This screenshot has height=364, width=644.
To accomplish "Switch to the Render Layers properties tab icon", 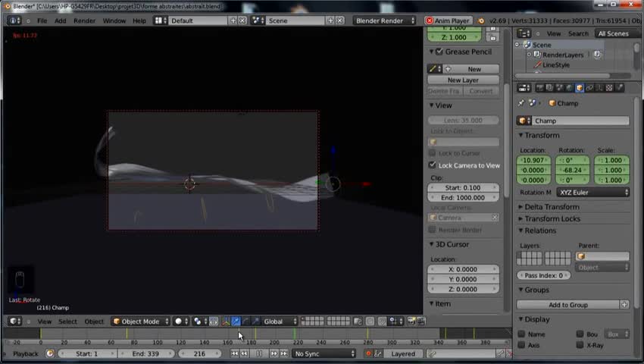I will 549,88.
